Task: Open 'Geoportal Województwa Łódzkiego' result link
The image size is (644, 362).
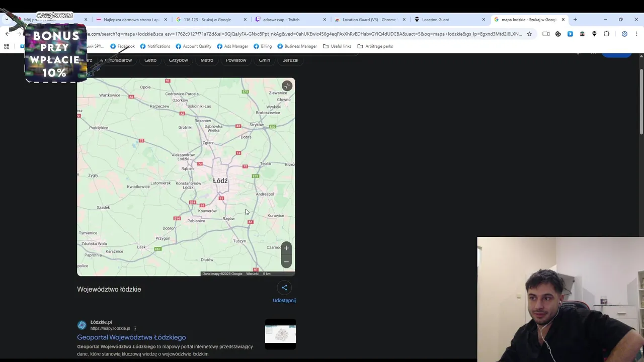Action: tap(131, 337)
